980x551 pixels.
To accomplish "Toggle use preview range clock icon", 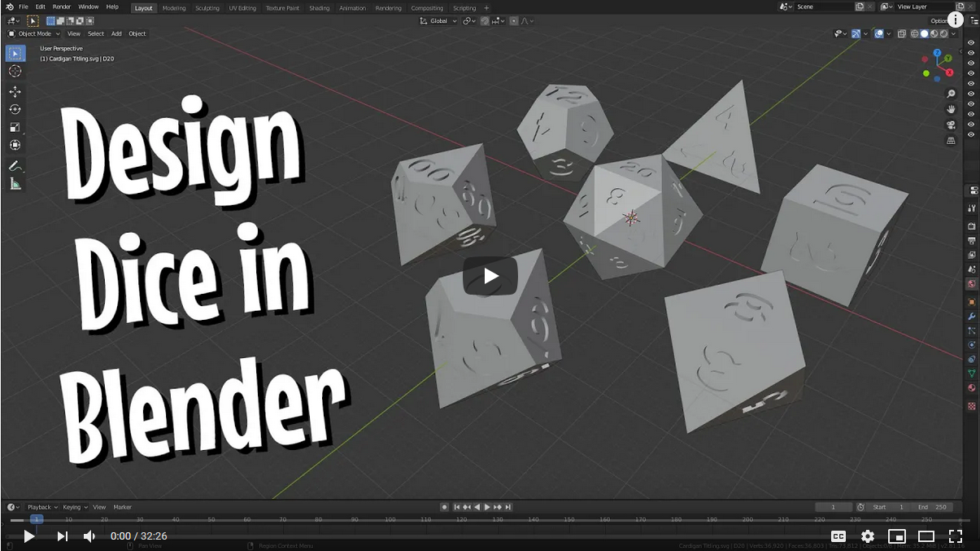I will click(860, 507).
